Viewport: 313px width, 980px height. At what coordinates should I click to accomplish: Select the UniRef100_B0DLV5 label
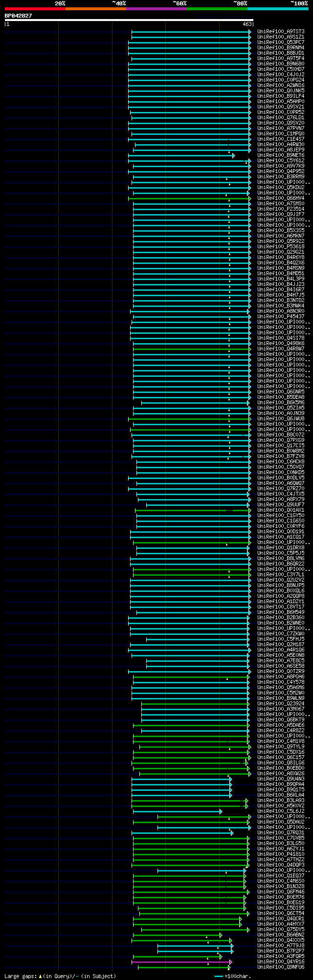(281, 478)
